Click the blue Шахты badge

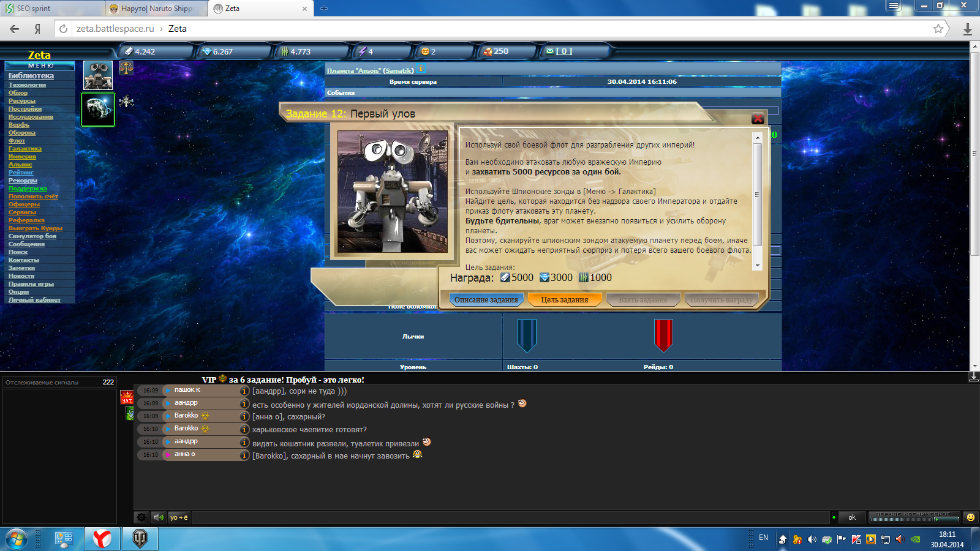pyautogui.click(x=526, y=335)
